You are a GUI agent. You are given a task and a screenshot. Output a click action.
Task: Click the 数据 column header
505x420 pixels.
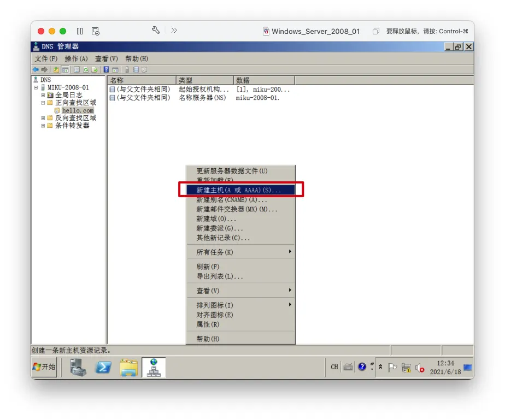264,80
